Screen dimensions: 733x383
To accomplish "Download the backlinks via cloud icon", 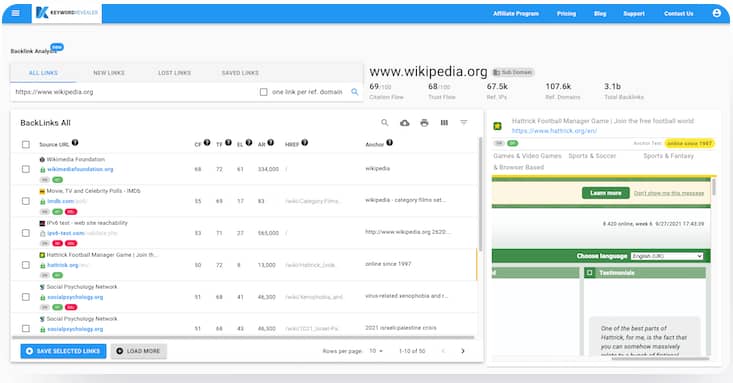I will [x=404, y=123].
